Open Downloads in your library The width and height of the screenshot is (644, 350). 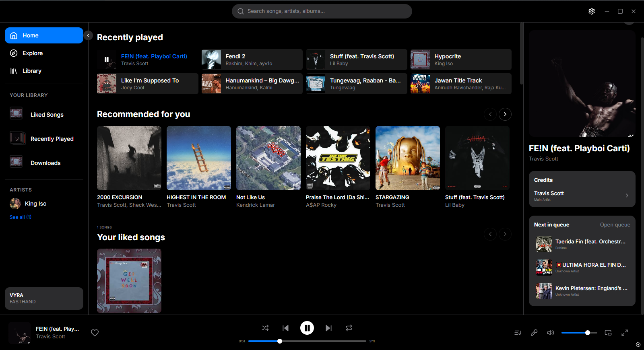pos(44,163)
